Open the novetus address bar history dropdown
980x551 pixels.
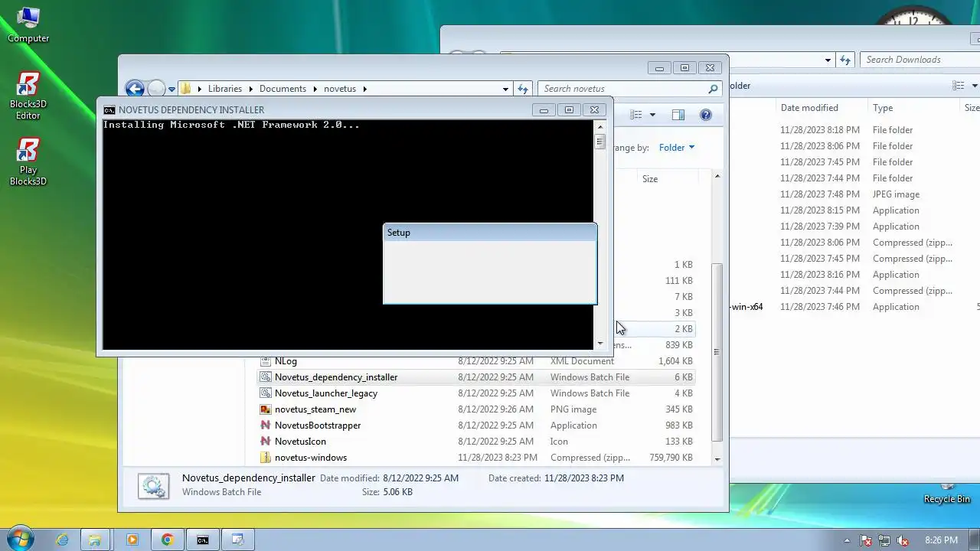click(x=505, y=89)
